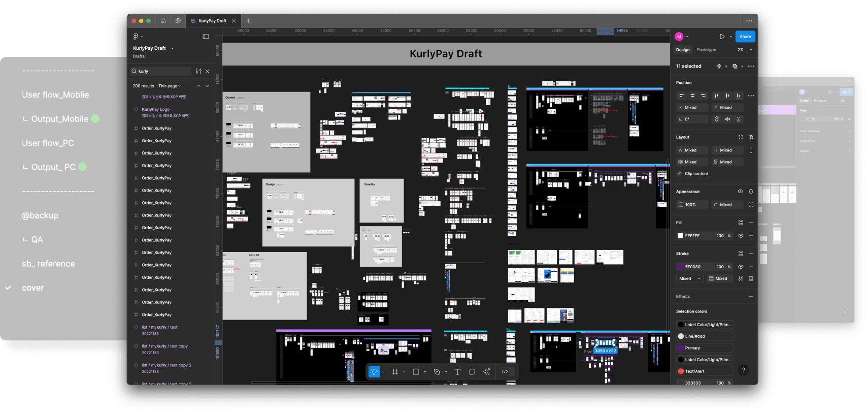This screenshot has width=868, height=412.
Task: Open the Figma main menu icon
Action: click(x=136, y=37)
